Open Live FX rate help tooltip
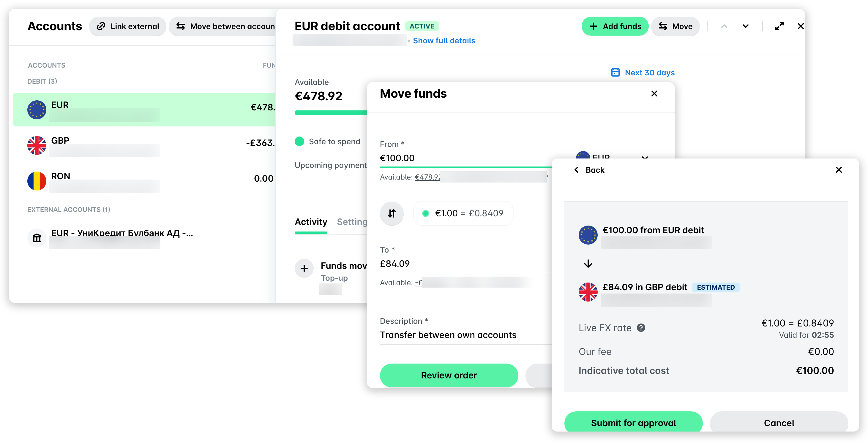 point(641,328)
